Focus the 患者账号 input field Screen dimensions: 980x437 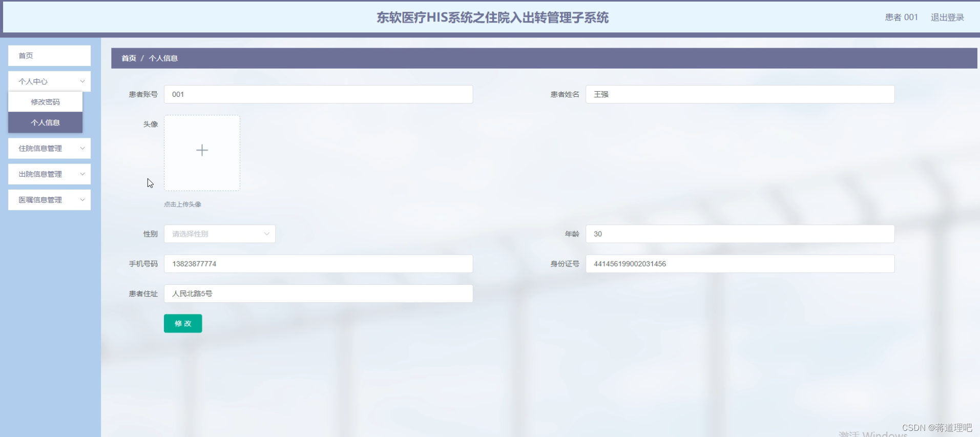coord(318,94)
